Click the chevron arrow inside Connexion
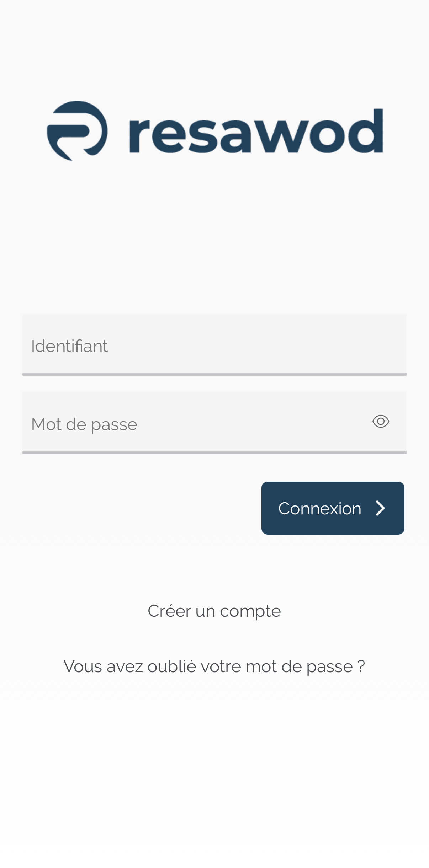 381,508
